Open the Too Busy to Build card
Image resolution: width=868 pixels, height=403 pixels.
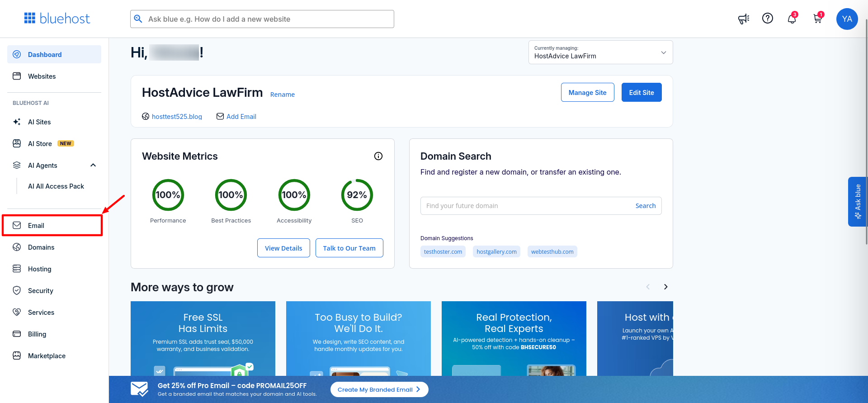359,338
